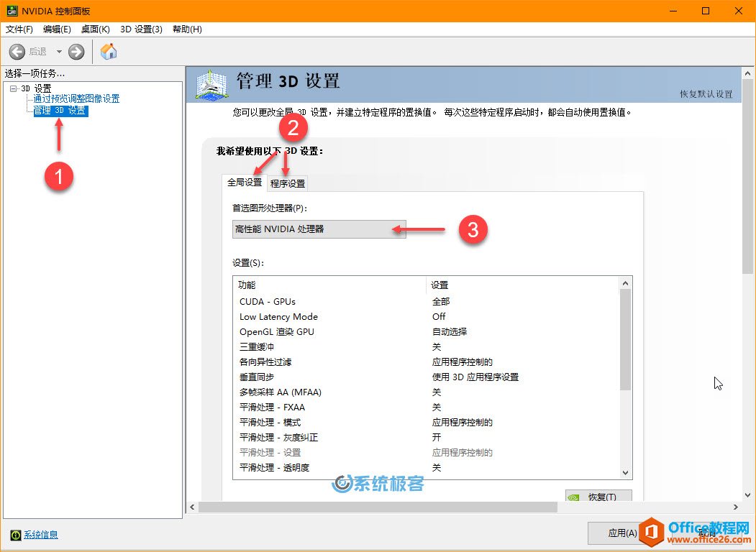Click the 设置 column header
Screen dimensions: 756x552
click(523, 285)
